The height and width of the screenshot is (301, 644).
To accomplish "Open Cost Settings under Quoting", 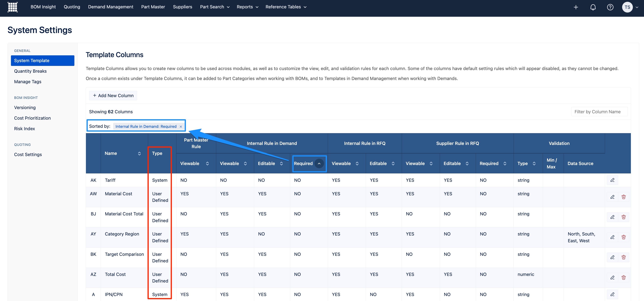I will 28,155.
